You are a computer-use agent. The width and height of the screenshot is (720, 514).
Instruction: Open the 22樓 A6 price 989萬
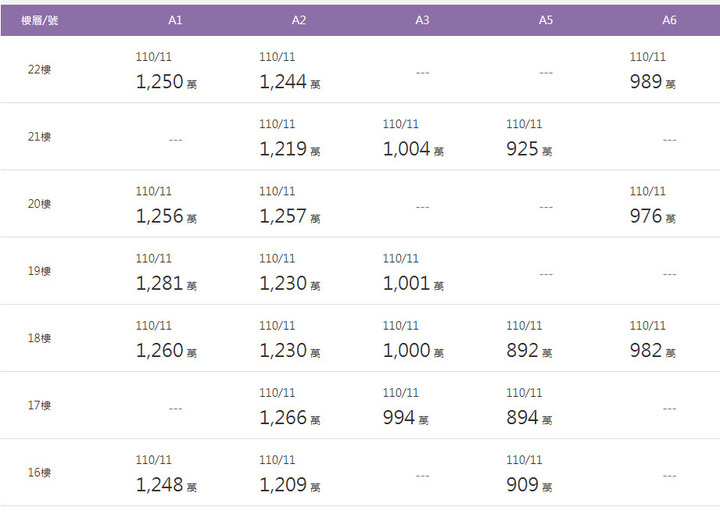point(652,82)
